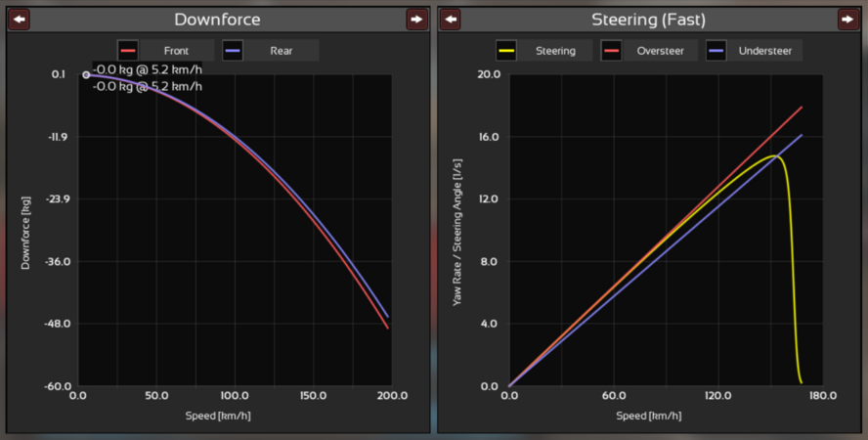
Task: Toggle the Oversteer line legend label
Action: point(660,51)
